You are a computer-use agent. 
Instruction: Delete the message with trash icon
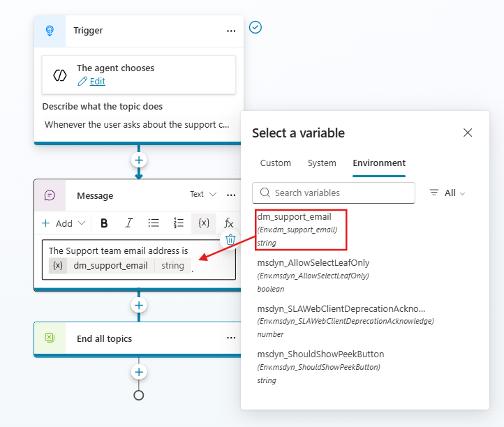(x=230, y=240)
